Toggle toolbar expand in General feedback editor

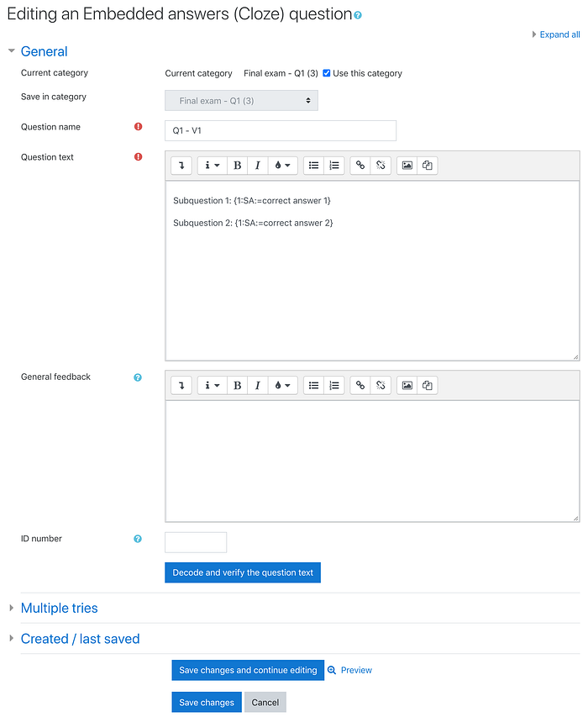coord(181,386)
